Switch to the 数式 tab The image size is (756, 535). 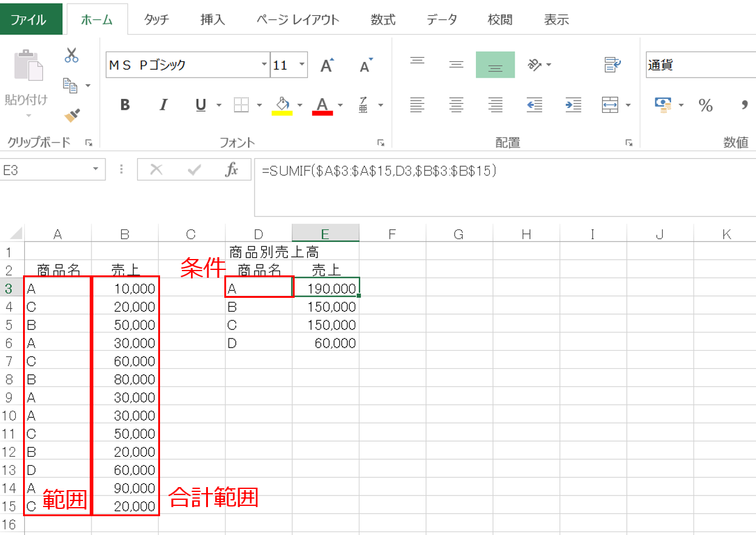(383, 19)
